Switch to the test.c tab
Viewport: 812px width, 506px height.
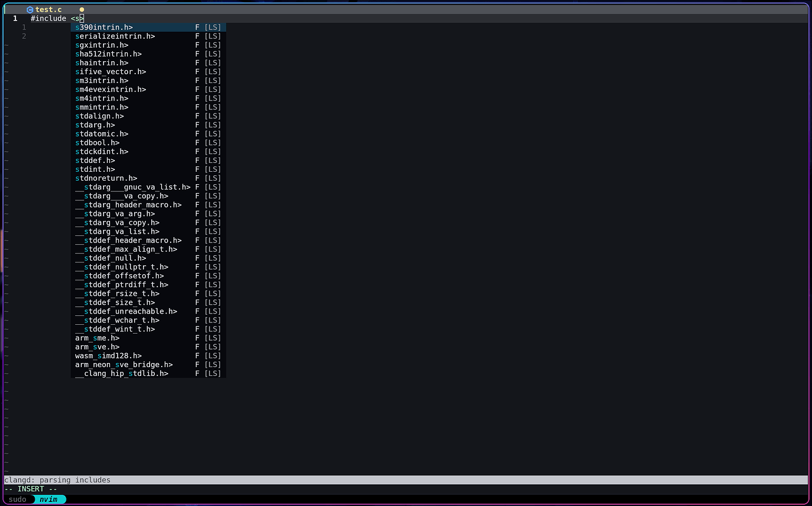pyautogui.click(x=48, y=9)
